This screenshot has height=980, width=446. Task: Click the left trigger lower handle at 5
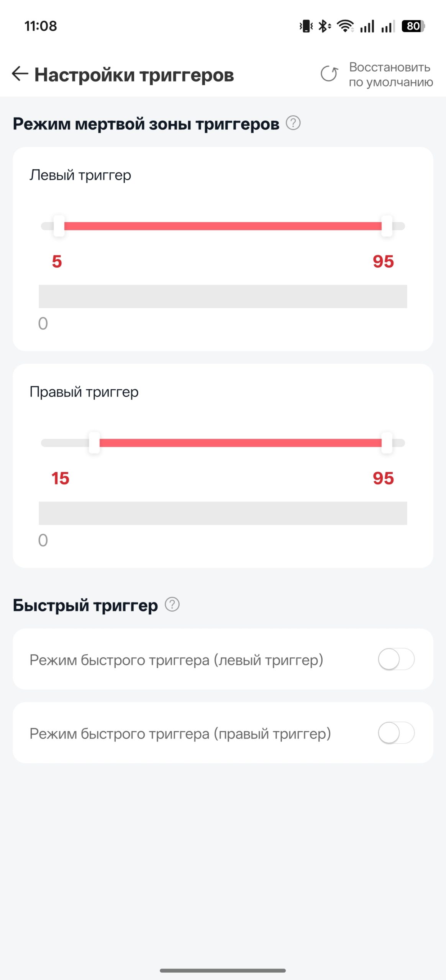(59, 226)
